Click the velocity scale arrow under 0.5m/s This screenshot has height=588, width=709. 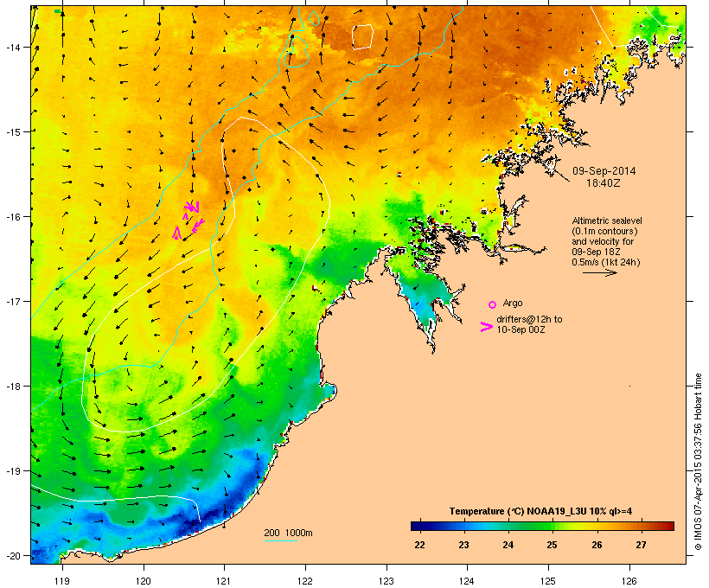(x=599, y=272)
